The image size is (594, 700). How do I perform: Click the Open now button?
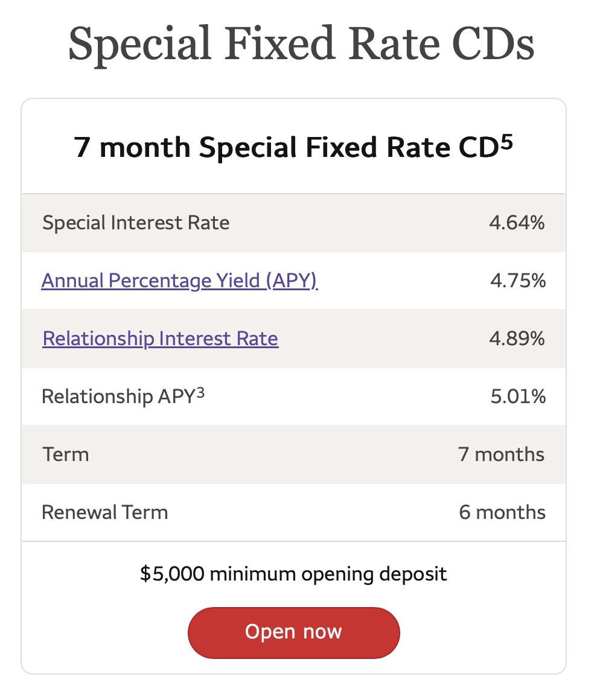[293, 632]
